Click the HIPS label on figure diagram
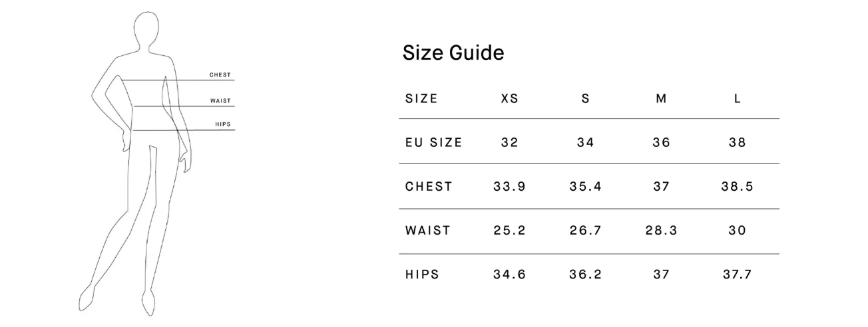The height and width of the screenshot is (327, 868). (223, 125)
